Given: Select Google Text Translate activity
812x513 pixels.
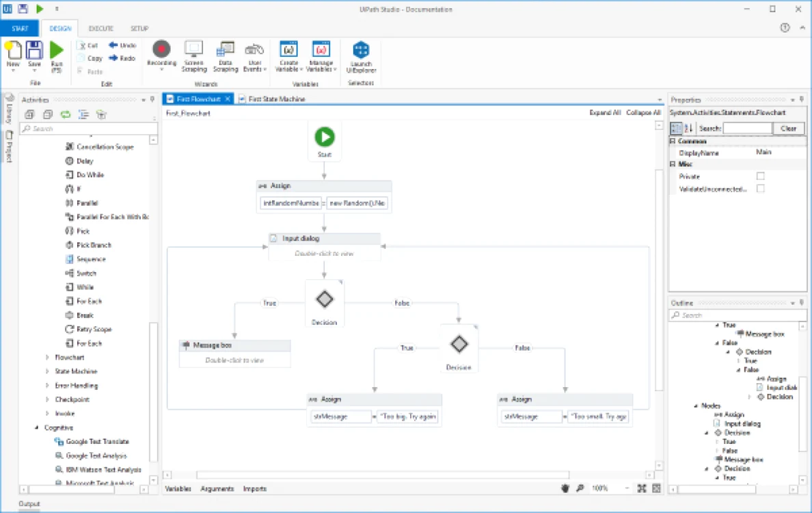Looking at the screenshot, I should [92, 441].
